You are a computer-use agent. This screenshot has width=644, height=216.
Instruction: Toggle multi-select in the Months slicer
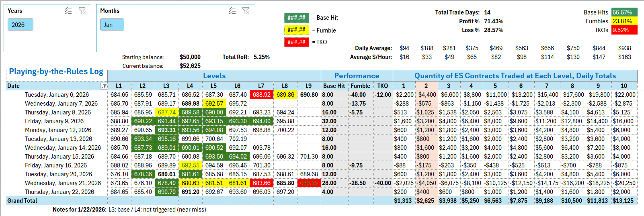tap(232, 11)
